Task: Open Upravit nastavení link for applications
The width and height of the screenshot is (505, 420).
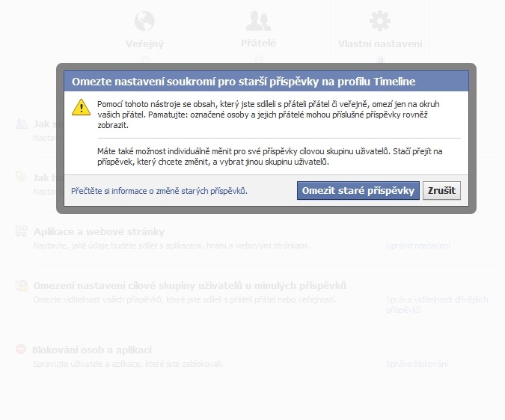Action: (418, 246)
